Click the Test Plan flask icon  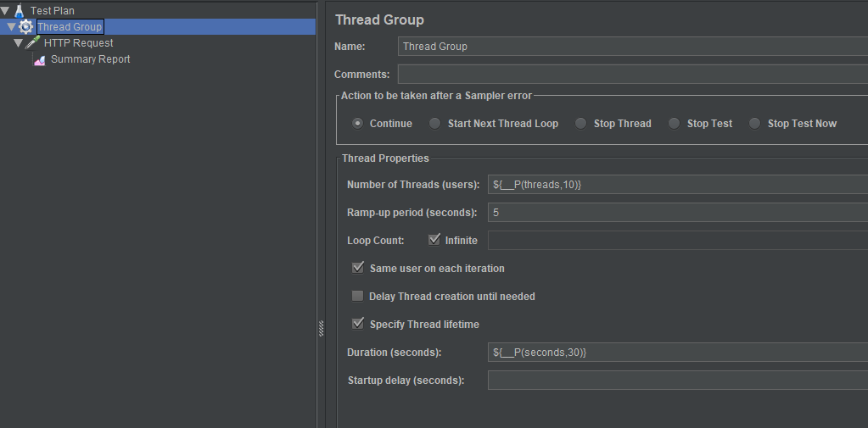[20, 11]
